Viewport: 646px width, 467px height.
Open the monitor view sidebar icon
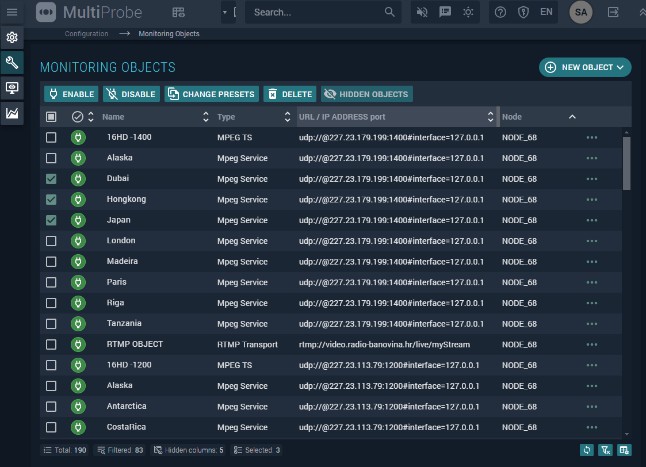point(12,88)
